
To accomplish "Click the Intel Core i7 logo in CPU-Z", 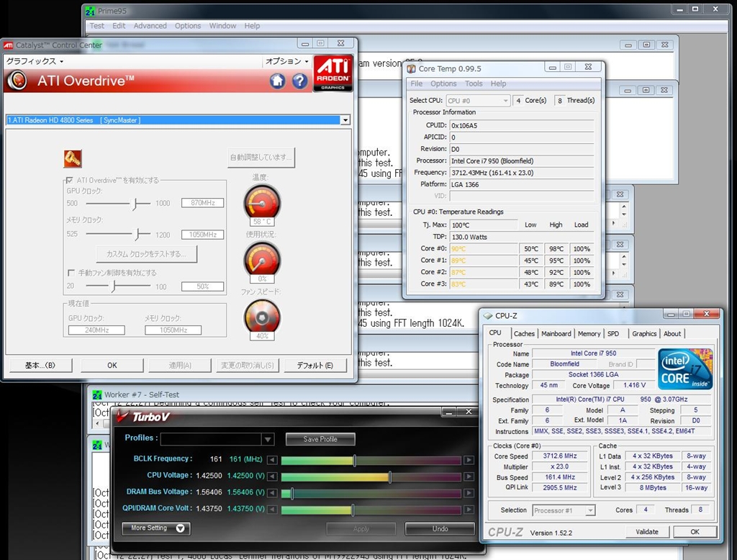I will pos(684,369).
